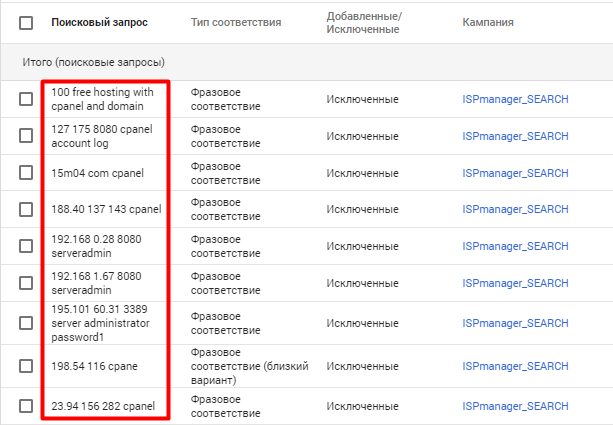
Task: Sort by the 'Кампания' column header
Action: [x=488, y=22]
